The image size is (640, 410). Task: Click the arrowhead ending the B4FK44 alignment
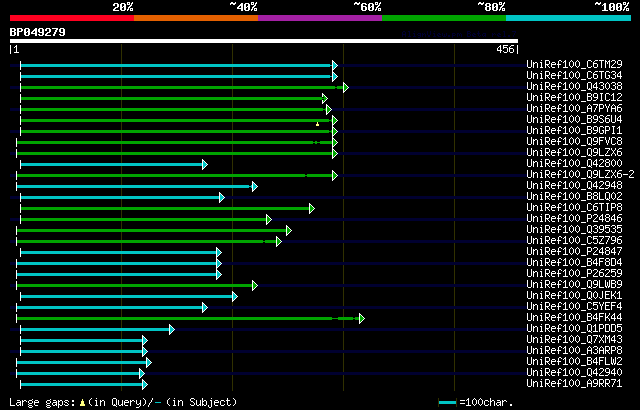tap(362, 319)
